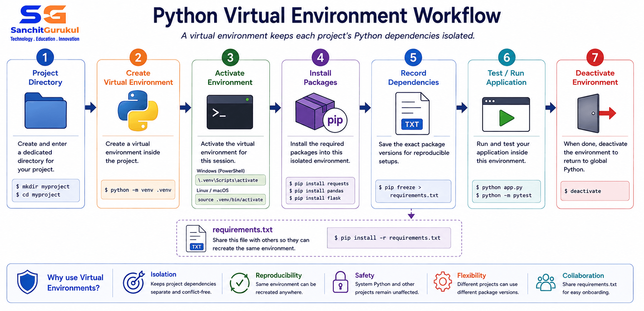
Task: Click the Reproducibility checkmark cycle icon
Action: point(239,283)
